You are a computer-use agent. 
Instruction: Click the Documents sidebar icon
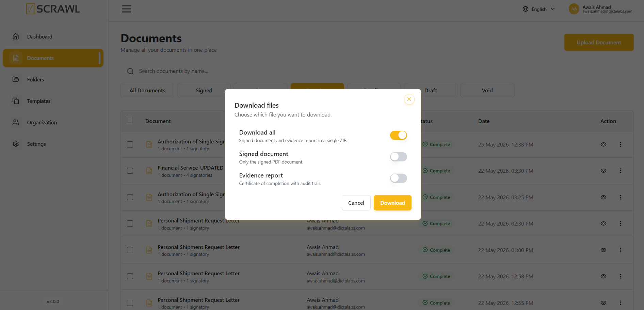[x=16, y=58]
